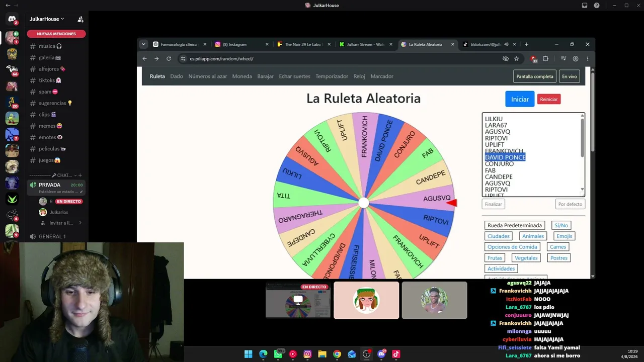This screenshot has height=362, width=644.
Task: Switch to the Julkarr Stream tab
Action: 366,44
